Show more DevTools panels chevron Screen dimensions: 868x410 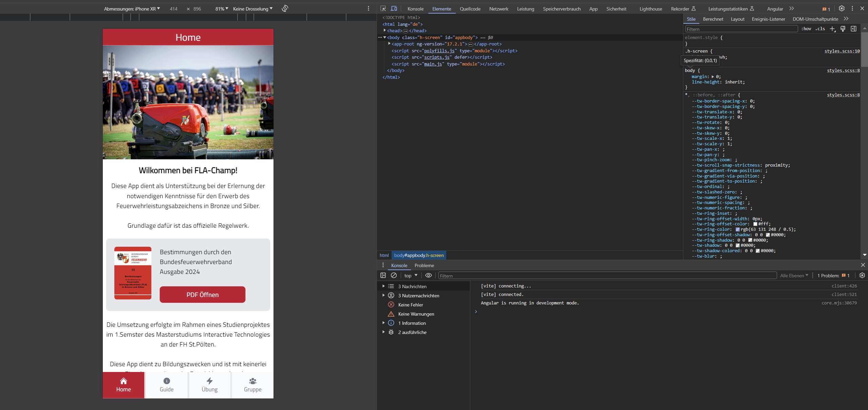(792, 8)
